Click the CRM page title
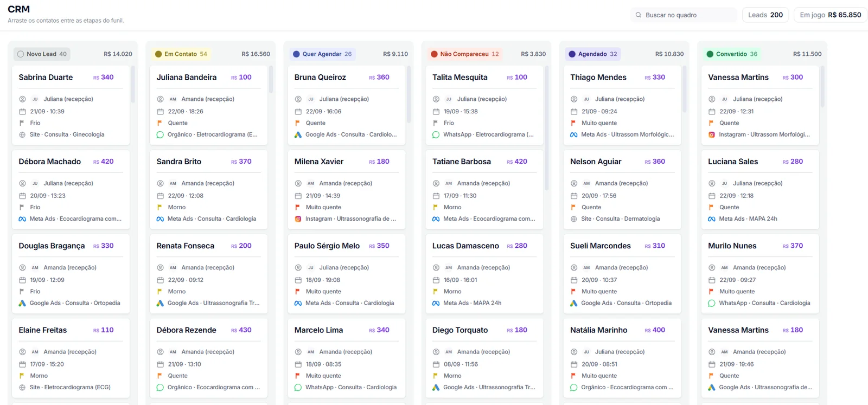Screen dimensions: 868x405 pyautogui.click(x=18, y=9)
